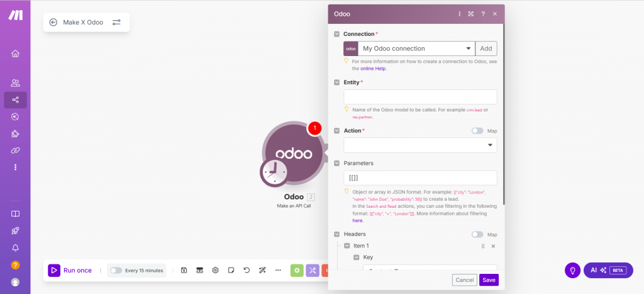Open scenario settings gear
The height and width of the screenshot is (294, 644).
coord(215,270)
